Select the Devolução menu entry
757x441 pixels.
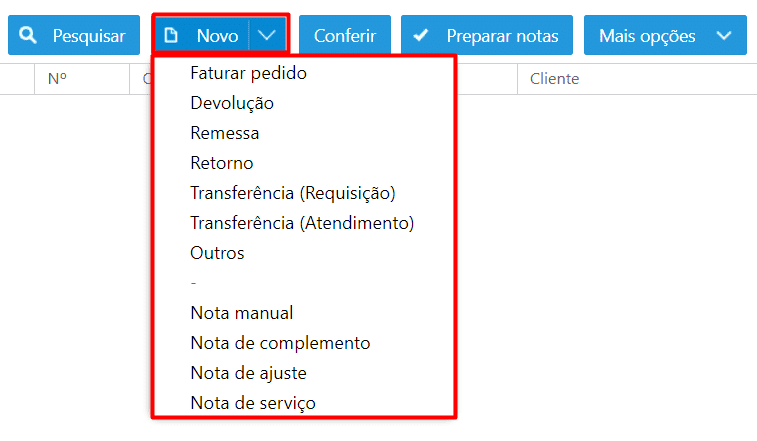(232, 103)
